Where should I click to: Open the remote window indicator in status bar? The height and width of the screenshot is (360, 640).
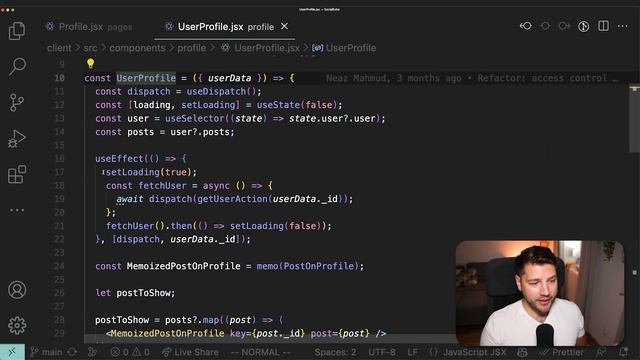(x=12, y=352)
